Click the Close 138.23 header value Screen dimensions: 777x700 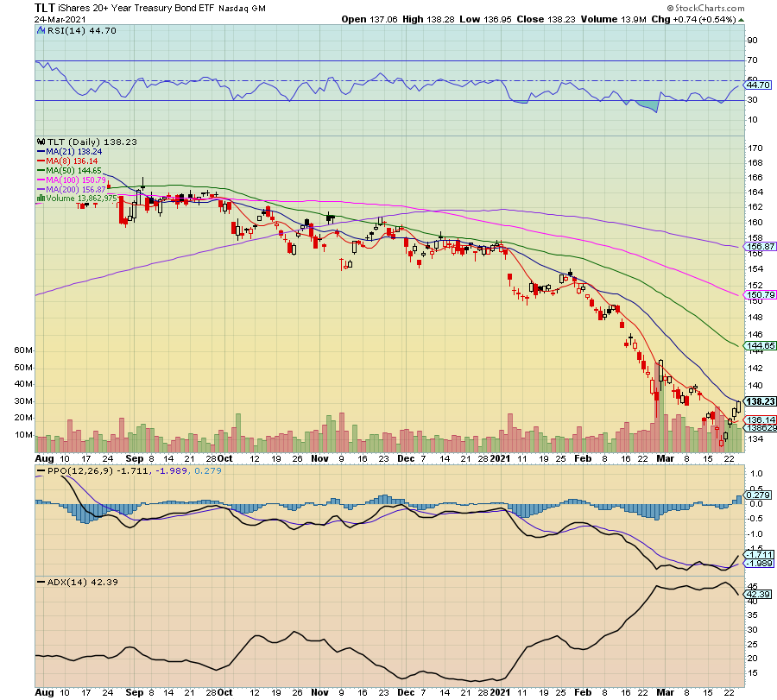point(546,19)
